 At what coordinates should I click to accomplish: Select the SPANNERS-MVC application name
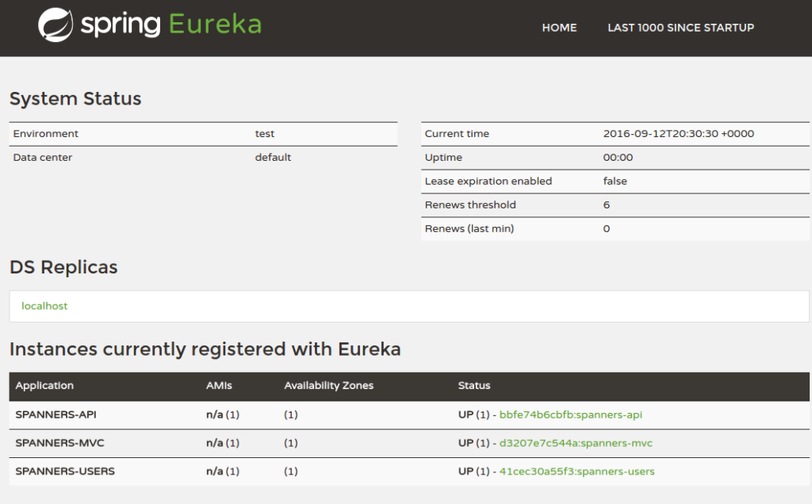(59, 443)
